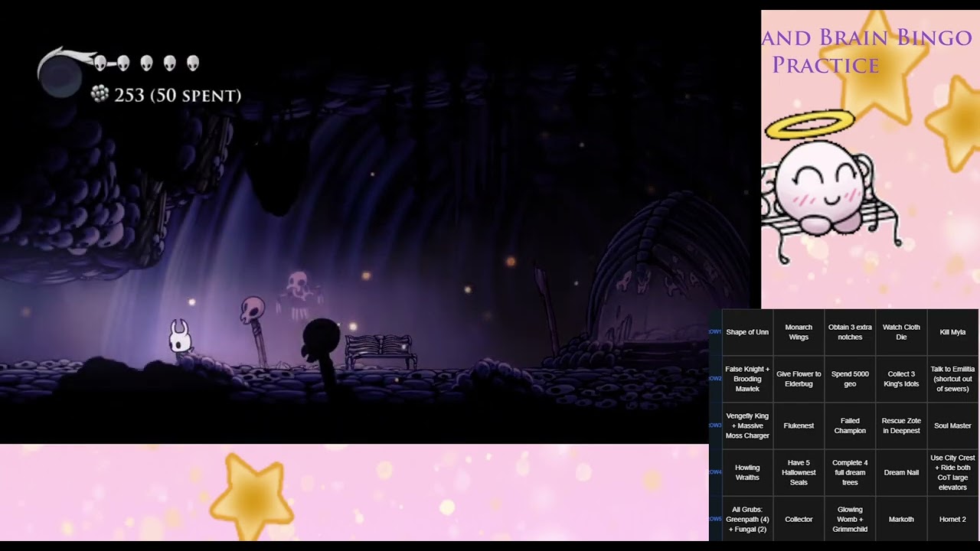Select the 'Soul Master' bingo square
This screenshot has height=551, width=980.
[x=952, y=426]
